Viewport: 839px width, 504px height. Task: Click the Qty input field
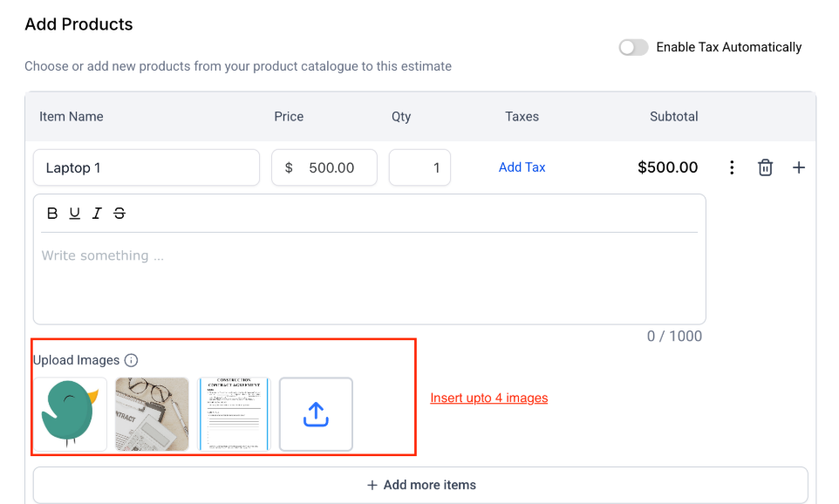coord(419,167)
